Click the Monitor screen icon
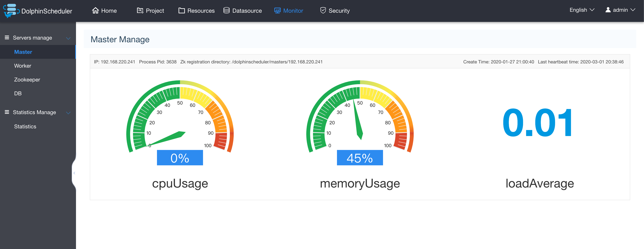The width and height of the screenshot is (644, 249). click(277, 11)
